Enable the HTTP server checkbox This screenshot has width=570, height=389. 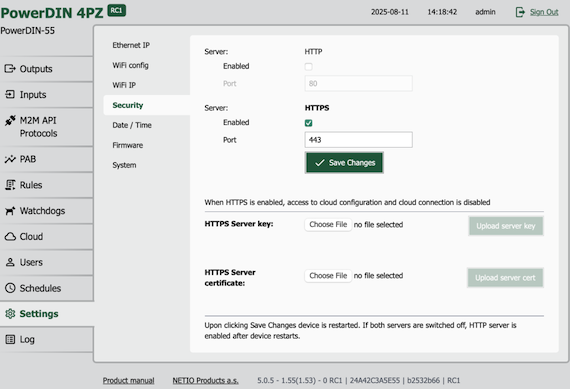[x=308, y=67]
